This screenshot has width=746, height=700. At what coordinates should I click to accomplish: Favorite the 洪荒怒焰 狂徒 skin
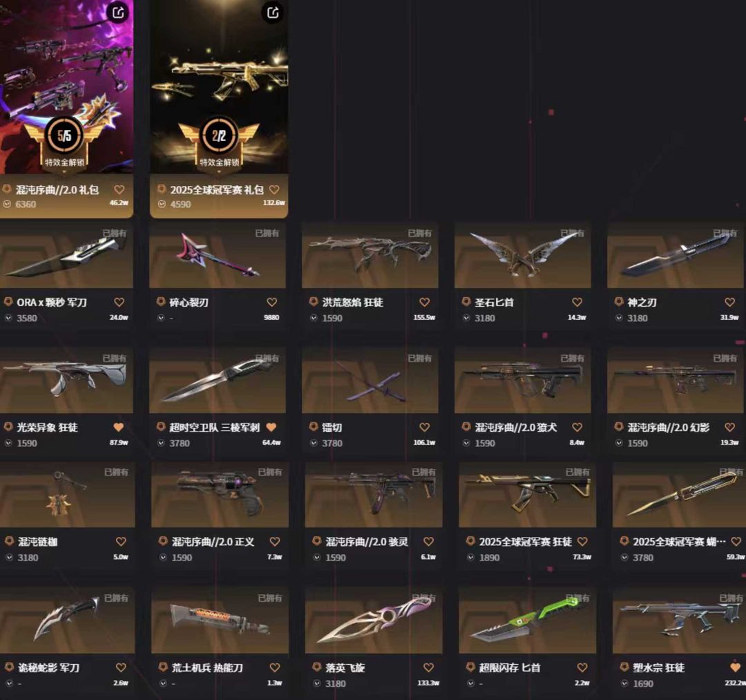click(424, 302)
